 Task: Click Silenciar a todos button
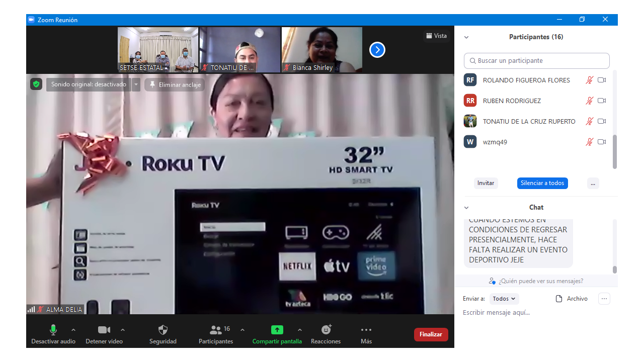pos(542,183)
